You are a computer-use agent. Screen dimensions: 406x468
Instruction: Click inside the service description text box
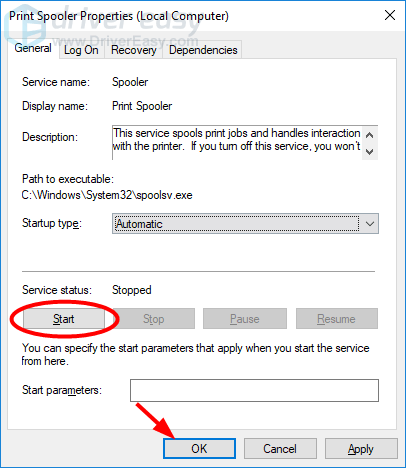pos(237,143)
